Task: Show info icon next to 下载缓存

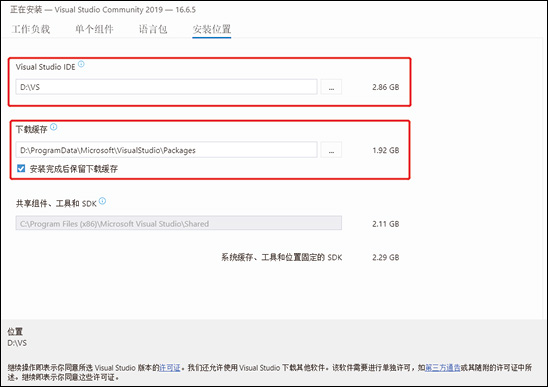Action: click(53, 127)
